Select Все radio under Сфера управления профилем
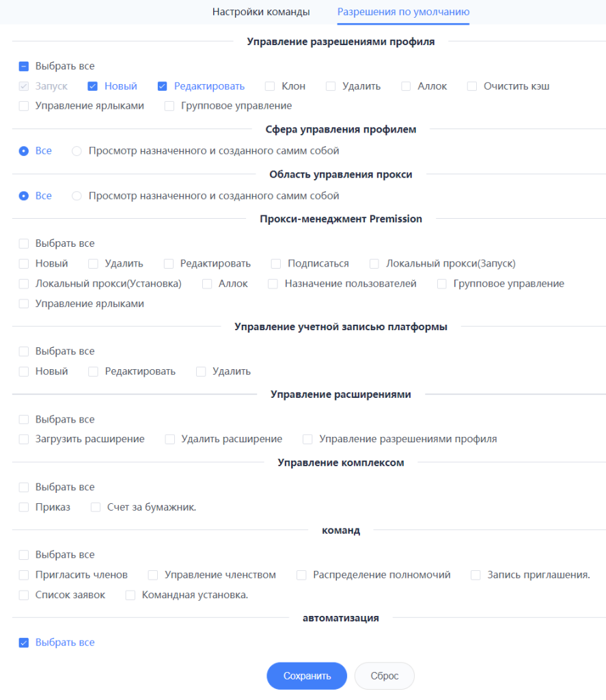Image resolution: width=606 pixels, height=700 pixels. point(24,151)
